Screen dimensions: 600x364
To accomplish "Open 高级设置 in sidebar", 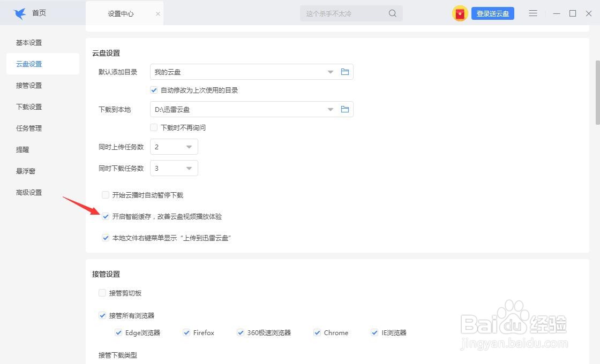I will tap(29, 192).
